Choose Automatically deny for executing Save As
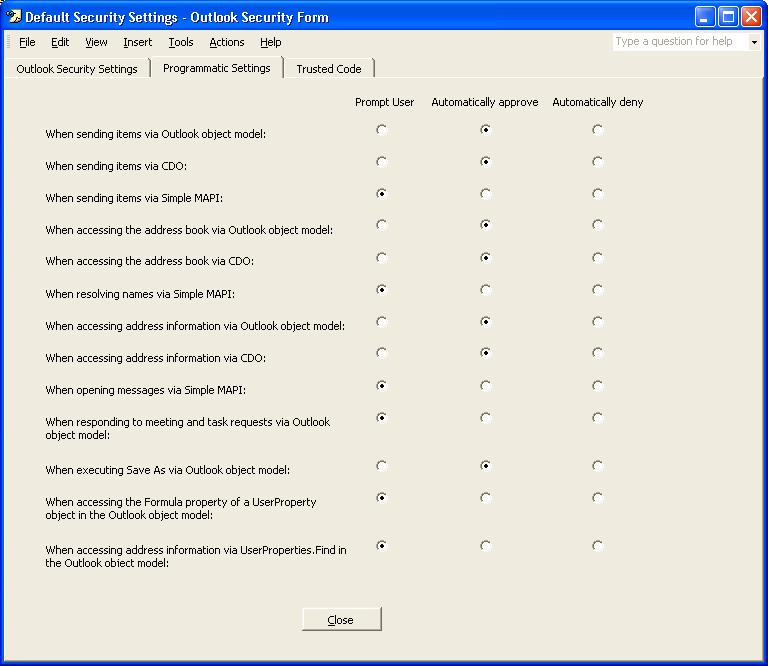The height and width of the screenshot is (666, 768). (597, 466)
